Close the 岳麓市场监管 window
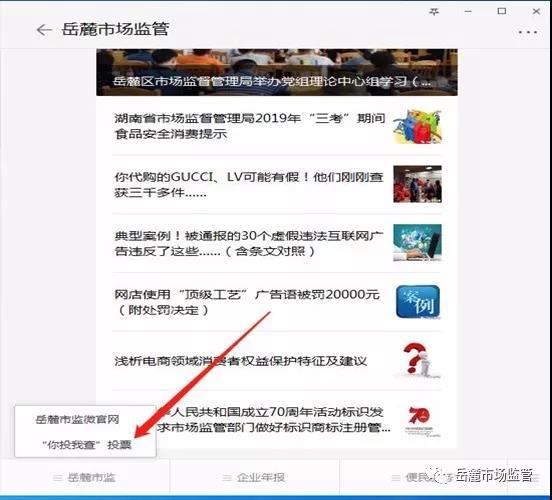This screenshot has height=500, width=552. (x=536, y=11)
